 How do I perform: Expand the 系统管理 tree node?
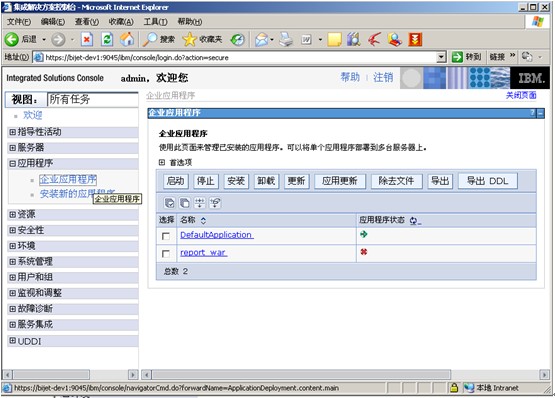[12, 262]
